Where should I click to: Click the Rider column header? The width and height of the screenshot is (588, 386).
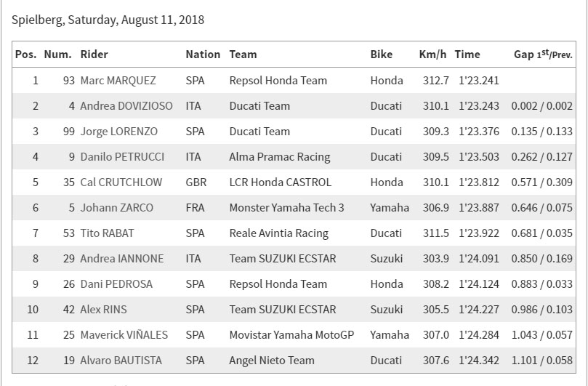pyautogui.click(x=94, y=55)
